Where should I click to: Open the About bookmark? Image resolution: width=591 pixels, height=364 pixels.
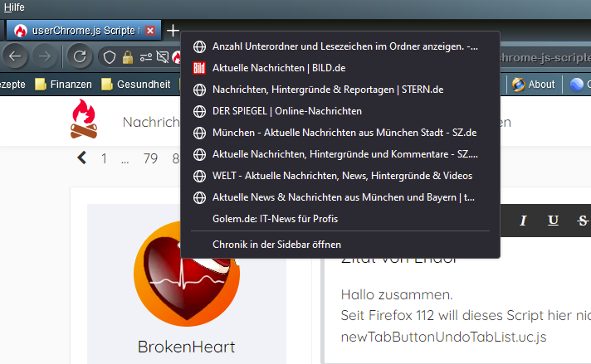point(534,85)
